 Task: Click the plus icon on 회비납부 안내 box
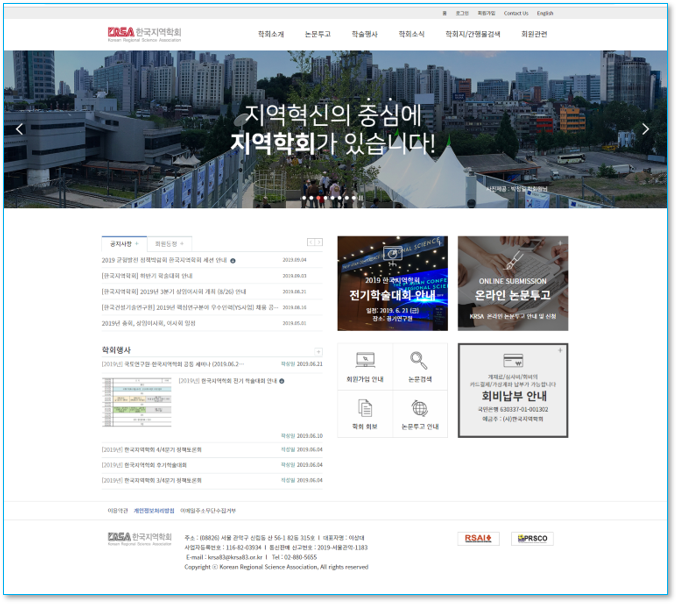560,350
